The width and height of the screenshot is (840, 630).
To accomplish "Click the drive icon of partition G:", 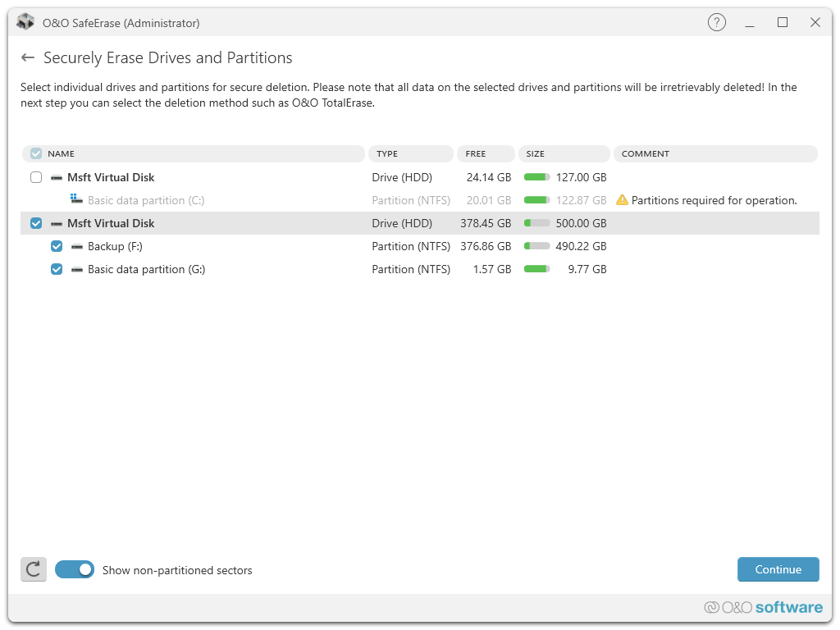I will pyautogui.click(x=77, y=269).
